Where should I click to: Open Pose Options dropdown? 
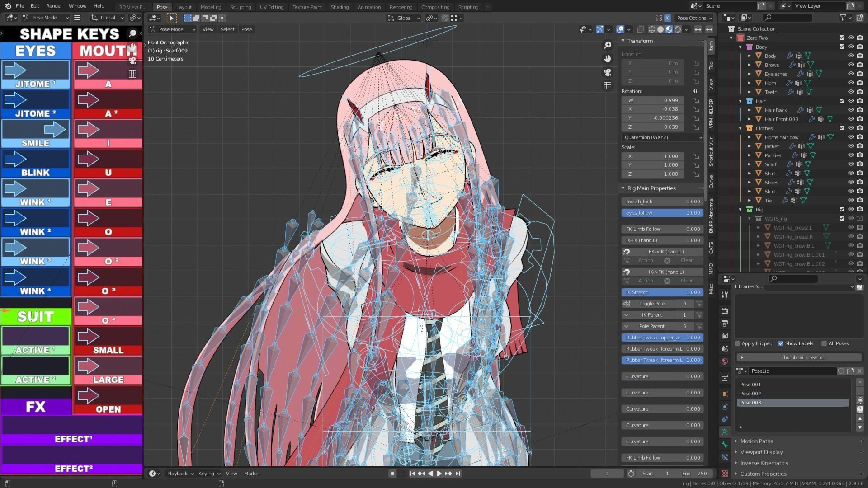[x=694, y=18]
